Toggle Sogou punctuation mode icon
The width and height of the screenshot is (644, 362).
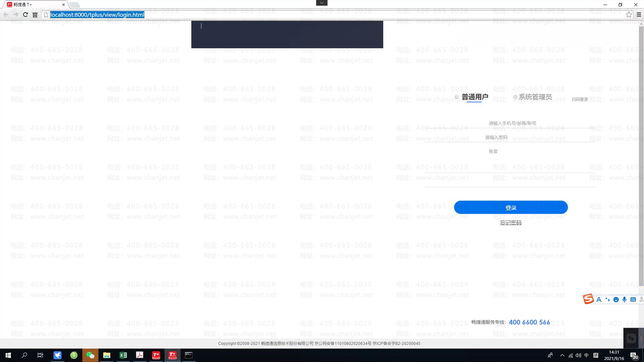point(607,299)
